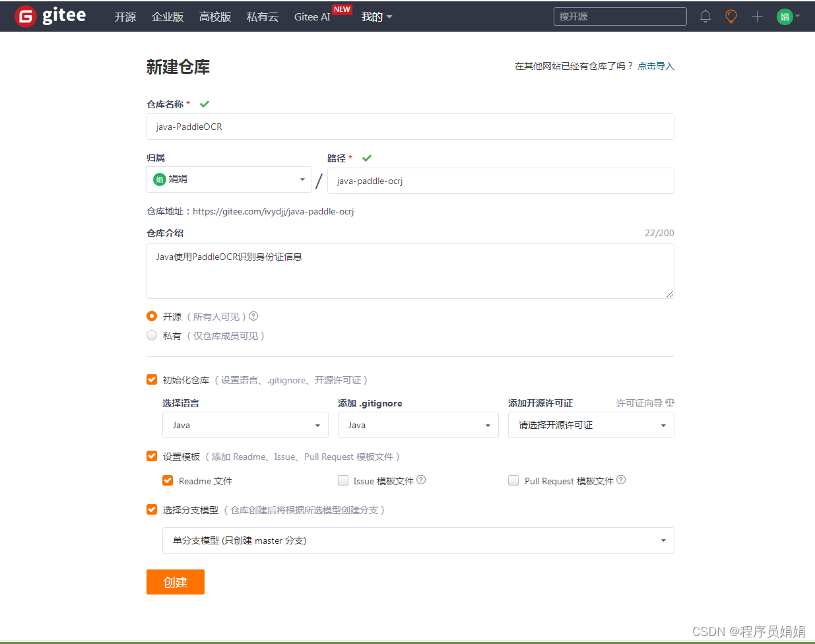Expand the 我的 menu in header
This screenshot has width=815, height=644.
pos(377,17)
